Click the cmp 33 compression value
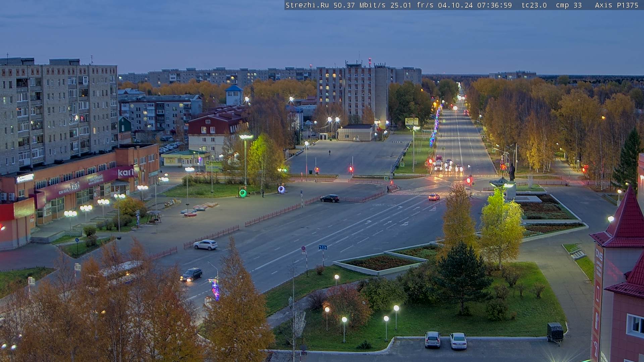 [x=569, y=5]
